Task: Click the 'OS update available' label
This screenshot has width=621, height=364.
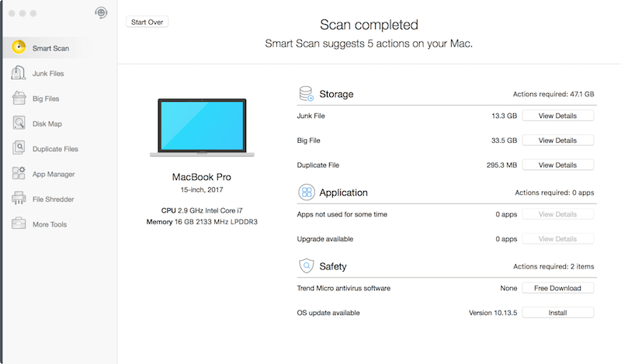Action: pos(328,313)
